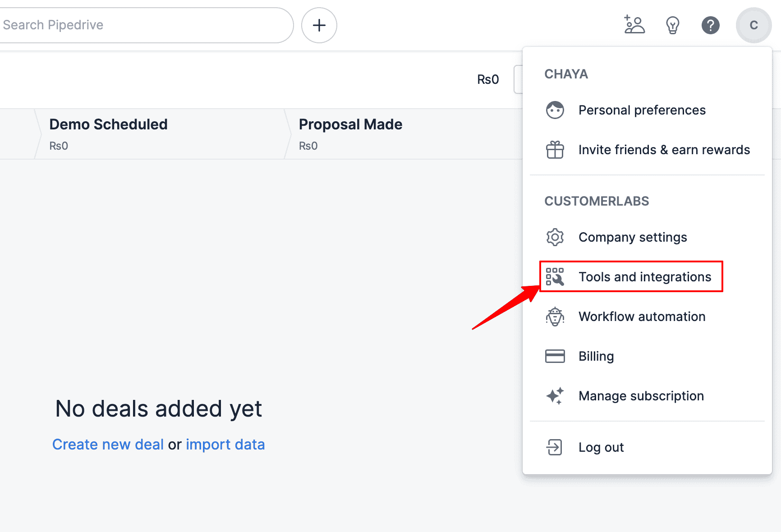Click the Company settings gear icon
The height and width of the screenshot is (532, 781).
[x=555, y=237]
